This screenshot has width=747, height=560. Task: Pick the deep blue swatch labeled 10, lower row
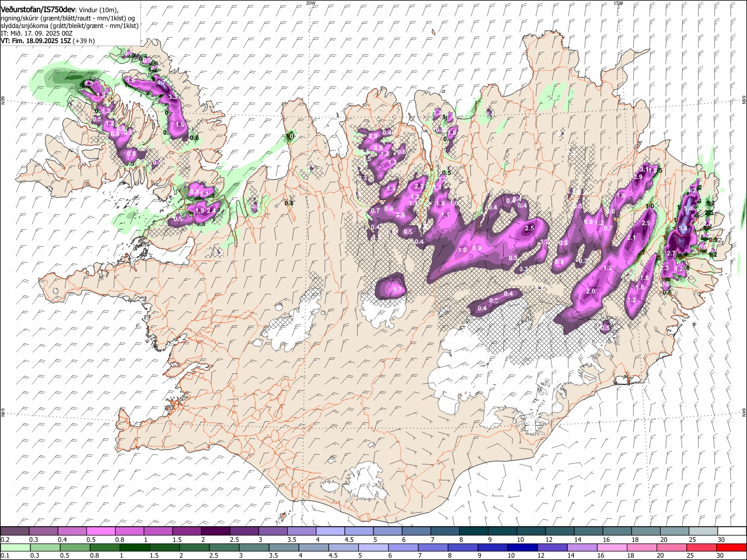point(521,547)
